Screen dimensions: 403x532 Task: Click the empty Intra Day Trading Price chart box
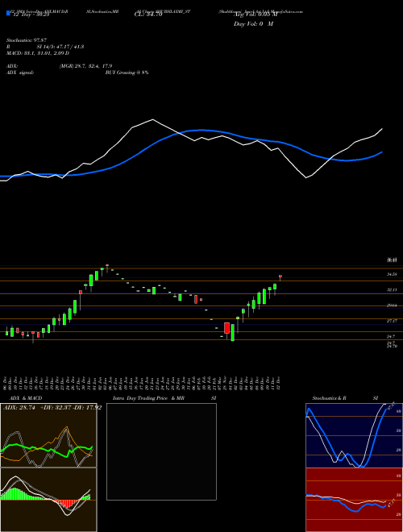click(161, 451)
